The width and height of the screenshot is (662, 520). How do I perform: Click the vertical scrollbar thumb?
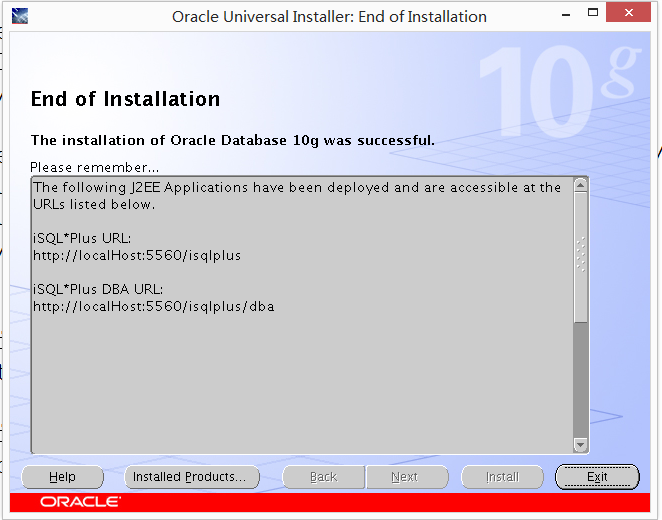[x=581, y=257]
